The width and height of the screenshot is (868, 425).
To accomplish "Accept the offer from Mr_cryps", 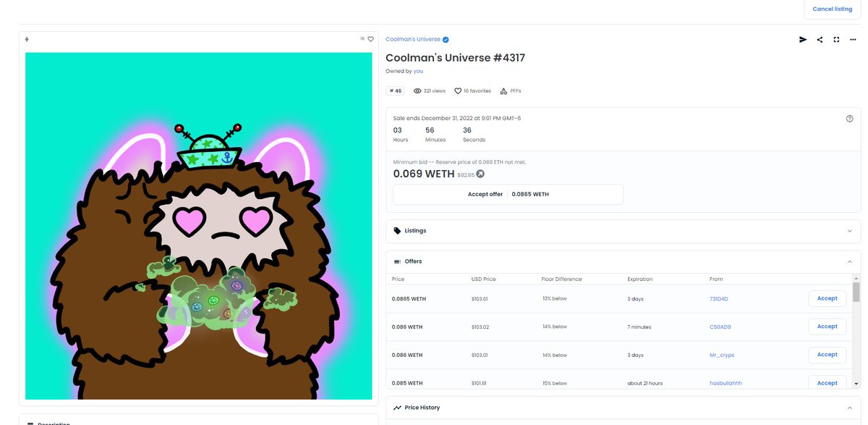I will (827, 355).
